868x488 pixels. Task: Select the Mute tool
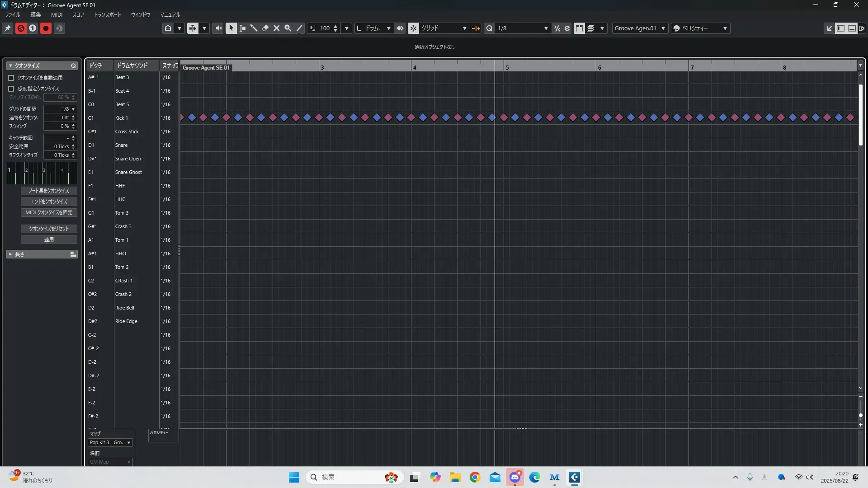277,28
